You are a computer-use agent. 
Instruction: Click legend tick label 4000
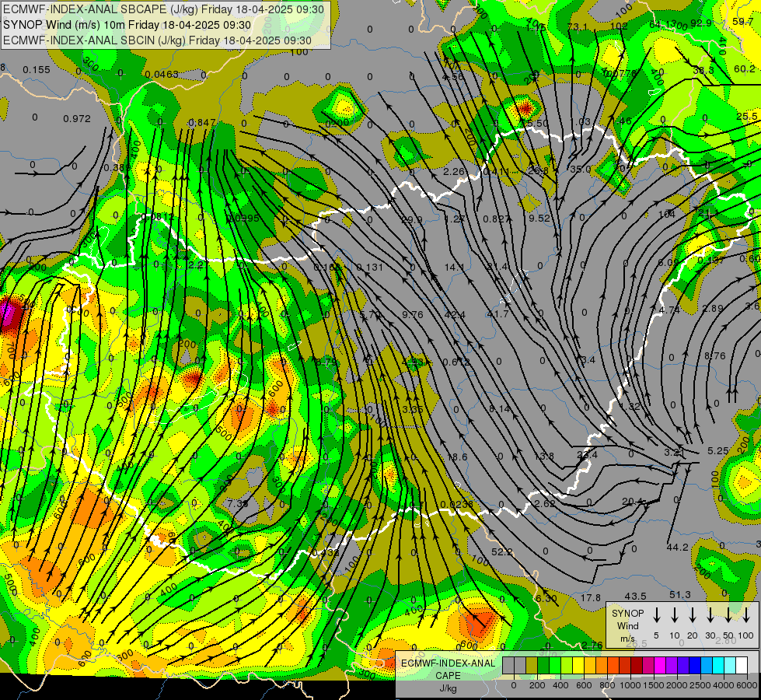(x=724, y=685)
